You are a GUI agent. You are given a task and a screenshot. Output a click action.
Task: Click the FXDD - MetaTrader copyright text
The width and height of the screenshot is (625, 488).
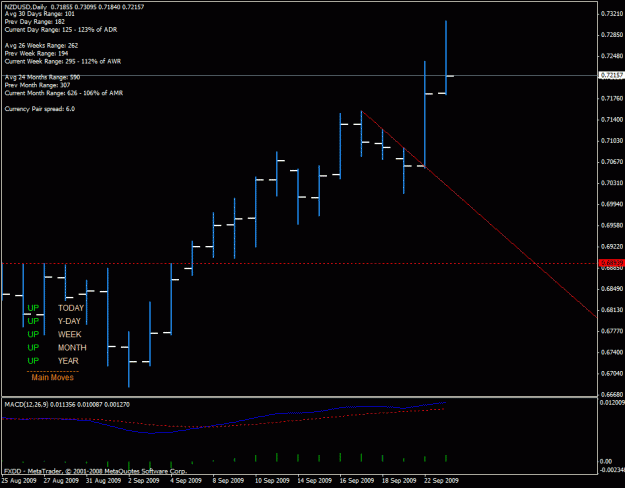pos(95,471)
